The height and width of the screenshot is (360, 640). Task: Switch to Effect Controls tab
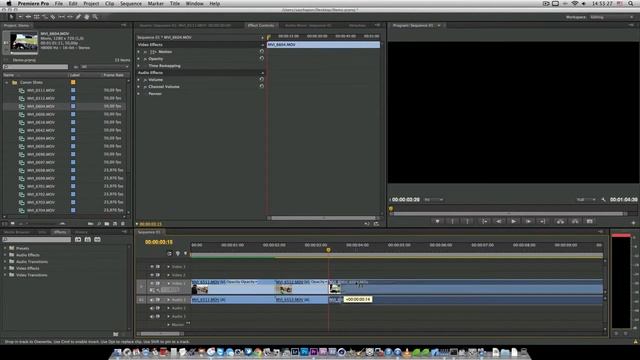[x=261, y=25]
